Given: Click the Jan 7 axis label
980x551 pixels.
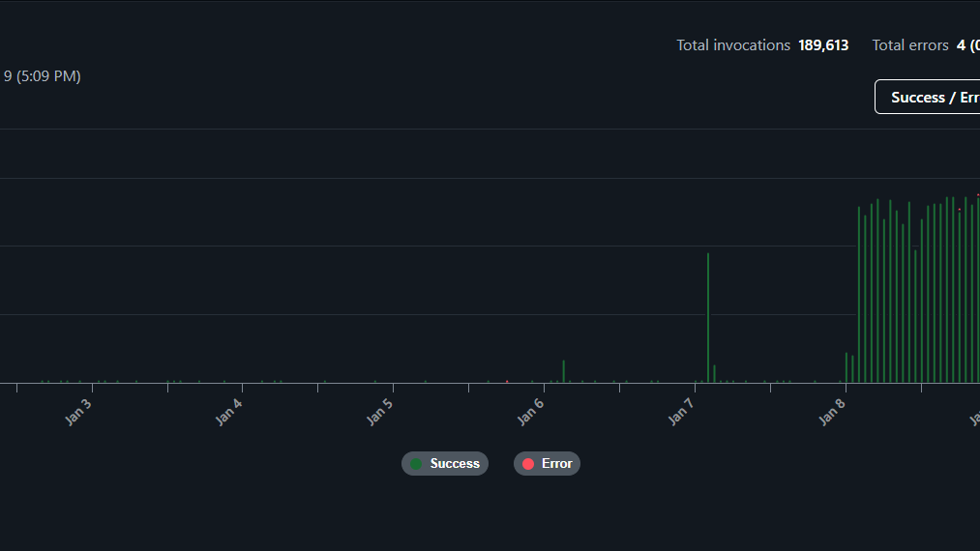Looking at the screenshot, I should tap(681, 413).
